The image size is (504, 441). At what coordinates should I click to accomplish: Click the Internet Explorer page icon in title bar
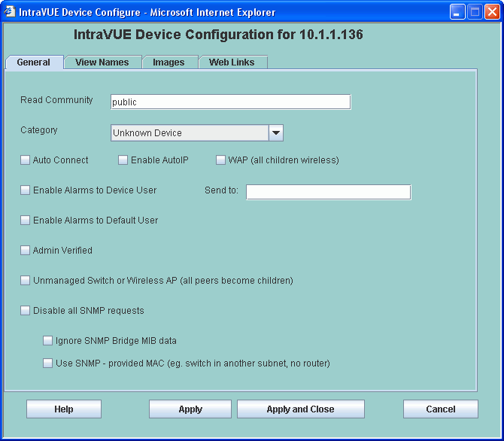[9, 11]
